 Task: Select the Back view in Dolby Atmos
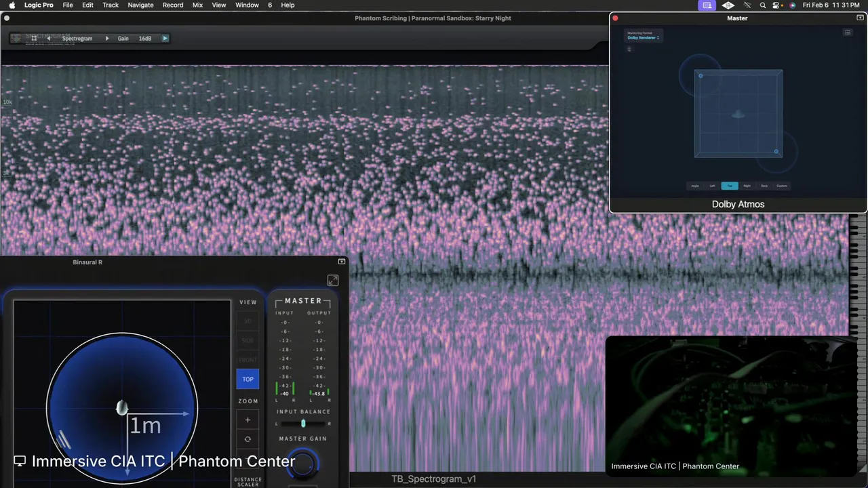[764, 186]
